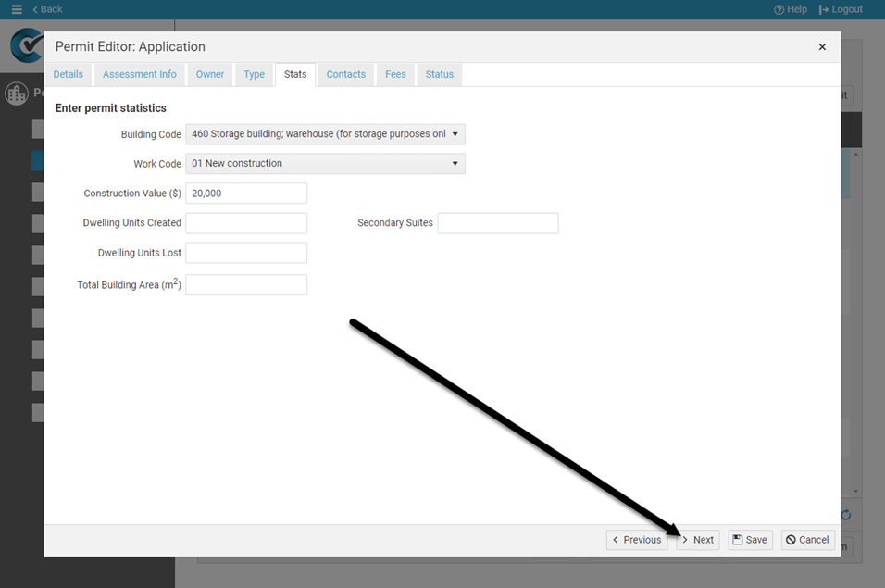
Task: Close the Permit Editor dialog
Action: click(x=822, y=47)
